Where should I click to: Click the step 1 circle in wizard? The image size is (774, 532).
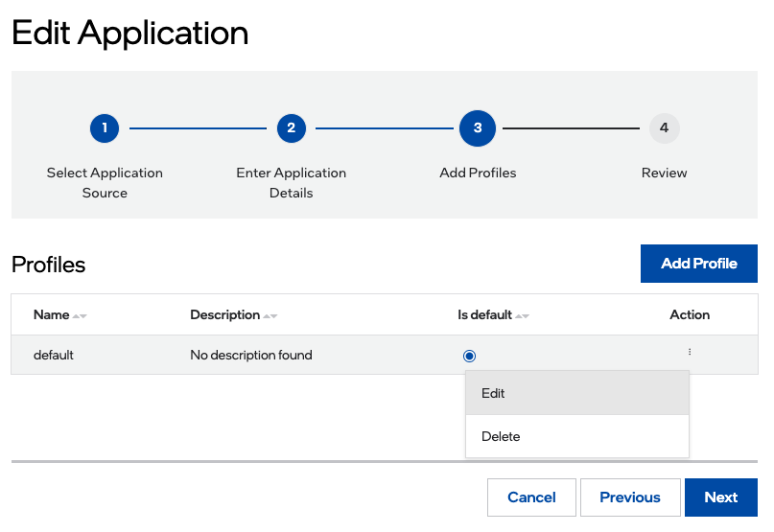coord(105,127)
